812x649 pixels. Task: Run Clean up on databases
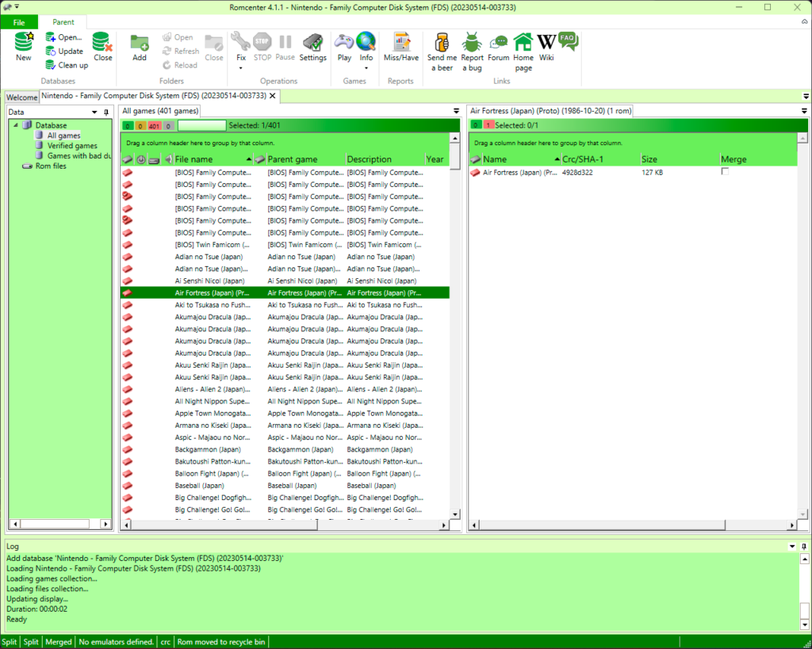pos(67,65)
